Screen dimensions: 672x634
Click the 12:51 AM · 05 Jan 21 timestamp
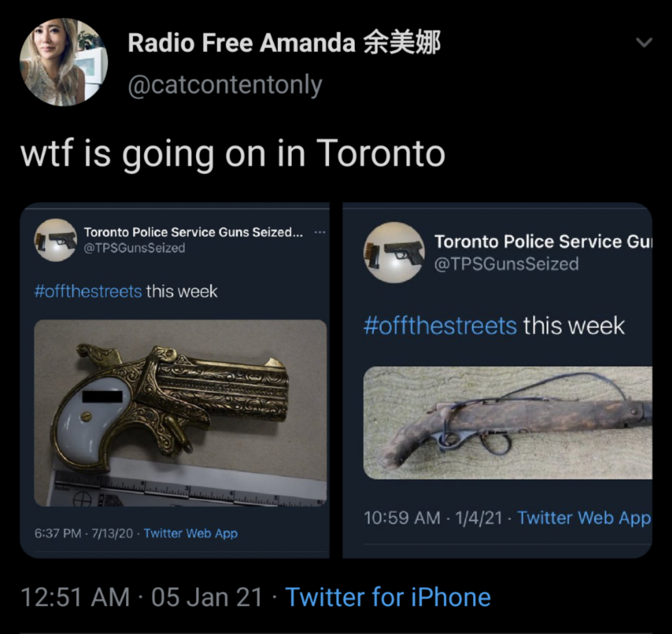tap(142, 597)
